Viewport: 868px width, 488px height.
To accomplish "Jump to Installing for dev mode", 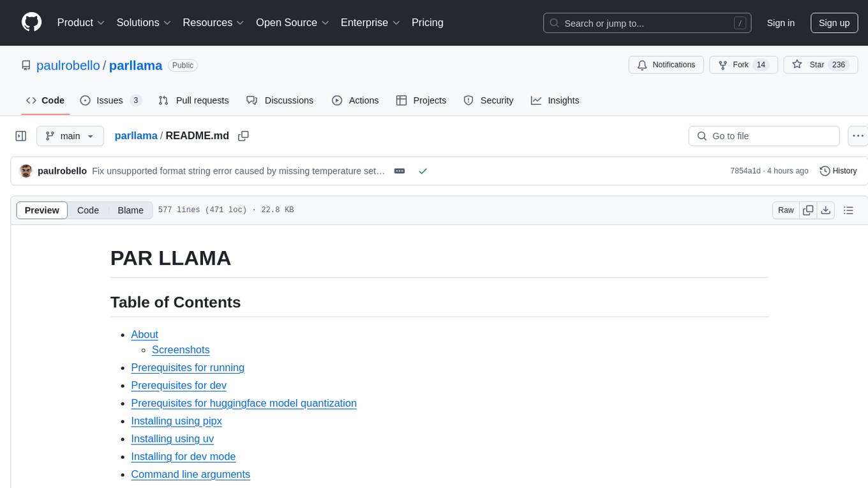I will point(183,456).
